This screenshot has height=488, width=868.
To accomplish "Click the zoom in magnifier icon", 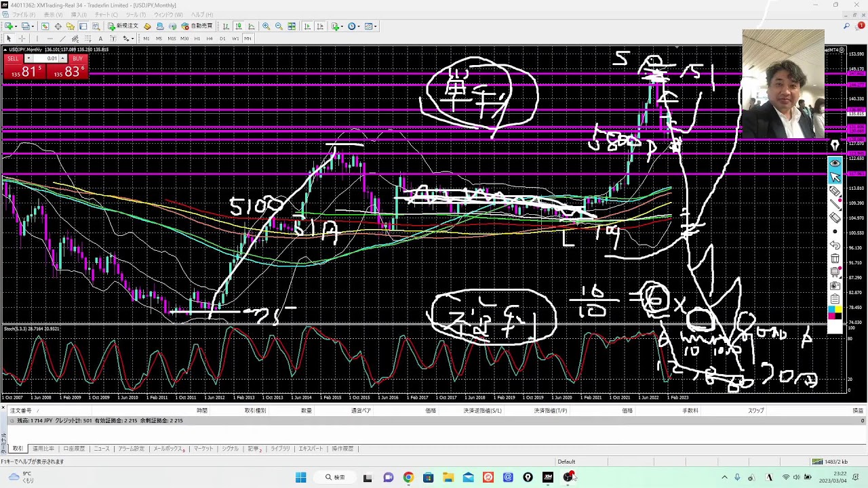I will [266, 26].
